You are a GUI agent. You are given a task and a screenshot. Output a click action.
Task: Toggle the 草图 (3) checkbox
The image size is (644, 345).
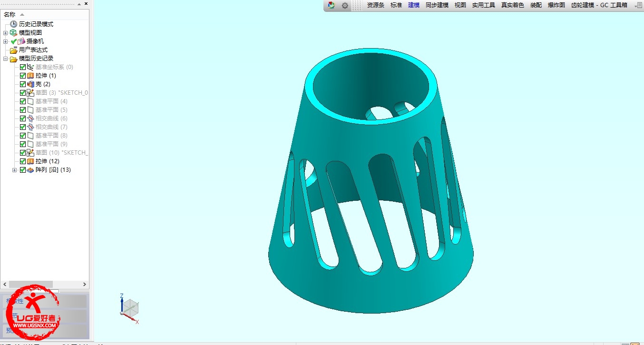click(23, 93)
